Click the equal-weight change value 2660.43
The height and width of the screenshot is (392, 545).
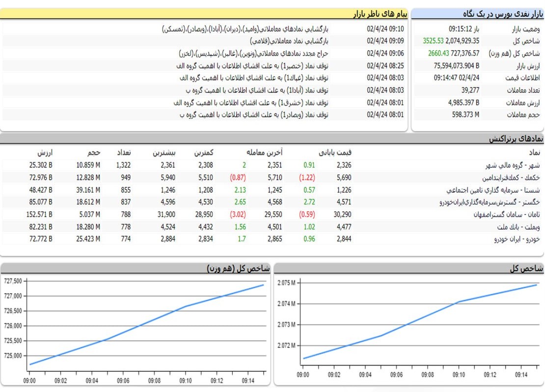[x=438, y=53]
